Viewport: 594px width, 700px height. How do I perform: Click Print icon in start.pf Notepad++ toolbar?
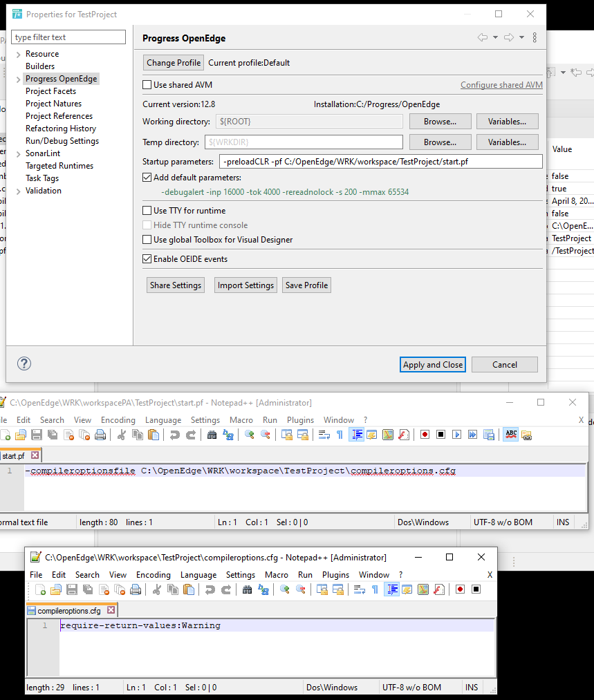(100, 435)
